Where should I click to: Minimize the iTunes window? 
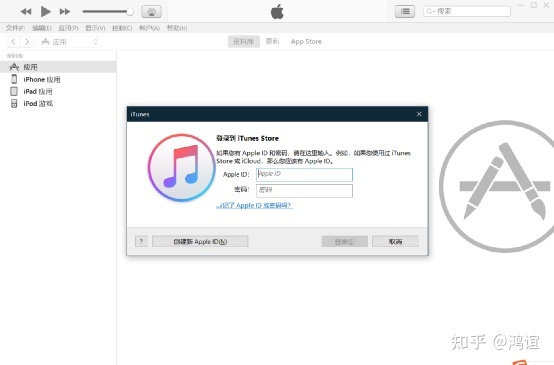521,5
